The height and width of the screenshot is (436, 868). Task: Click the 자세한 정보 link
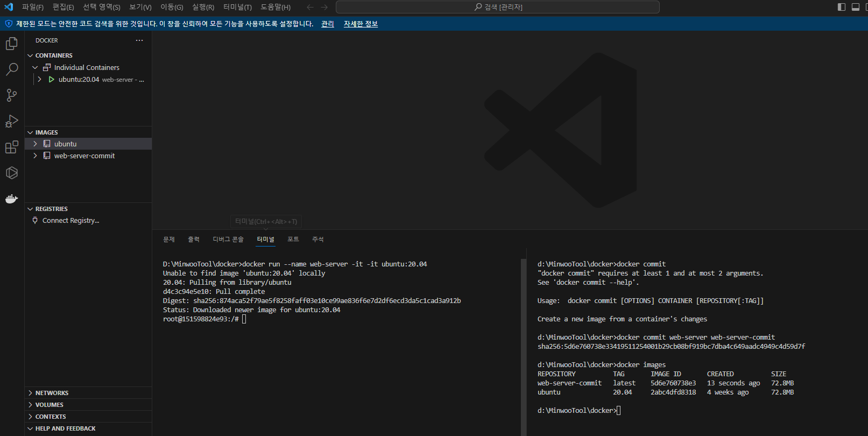tap(361, 24)
